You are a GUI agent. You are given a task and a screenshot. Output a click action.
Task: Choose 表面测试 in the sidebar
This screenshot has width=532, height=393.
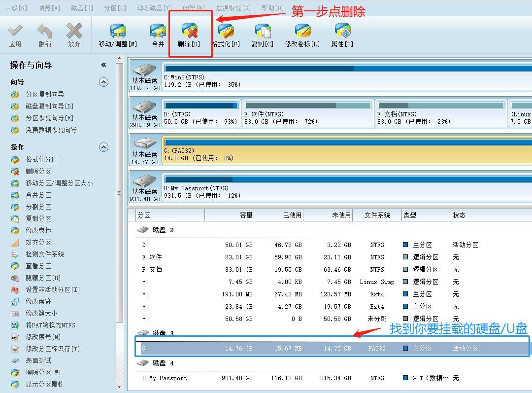[38, 360]
